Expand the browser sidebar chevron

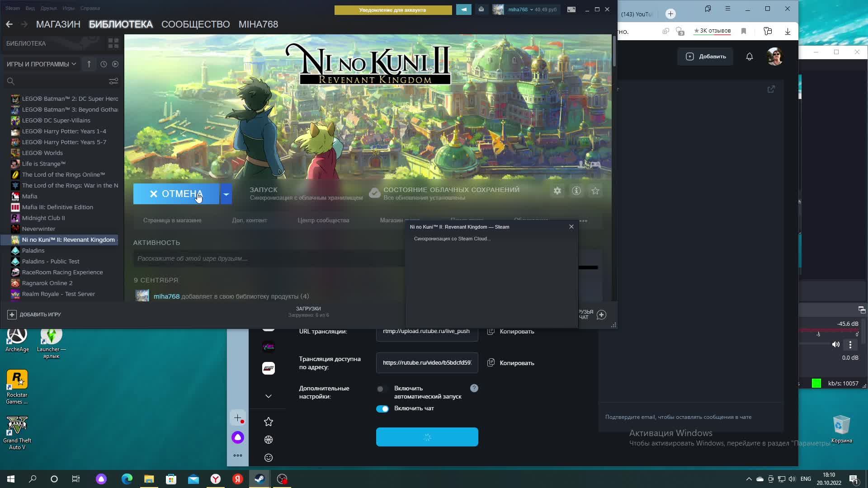(269, 396)
